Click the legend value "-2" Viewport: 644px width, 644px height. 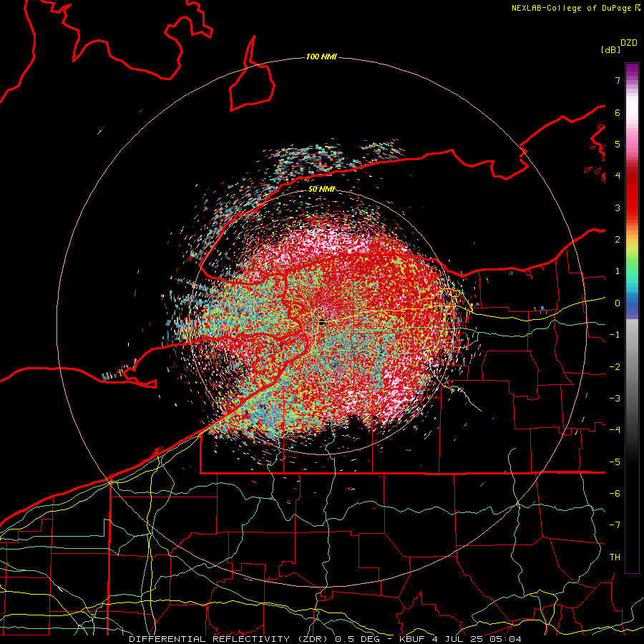615,367
